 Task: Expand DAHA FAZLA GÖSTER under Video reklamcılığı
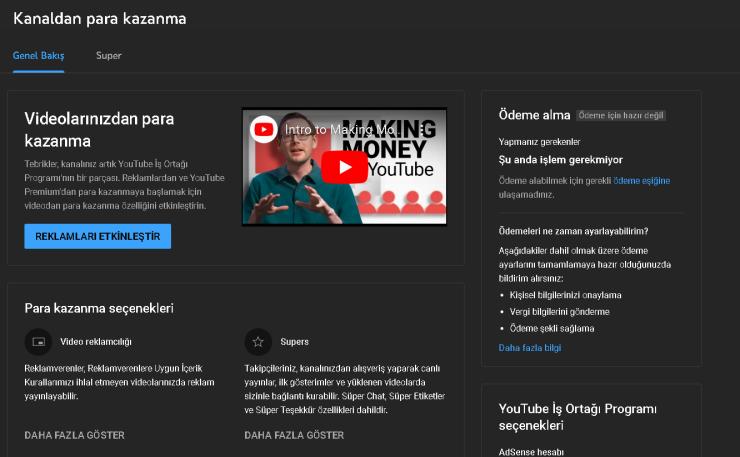coord(74,435)
